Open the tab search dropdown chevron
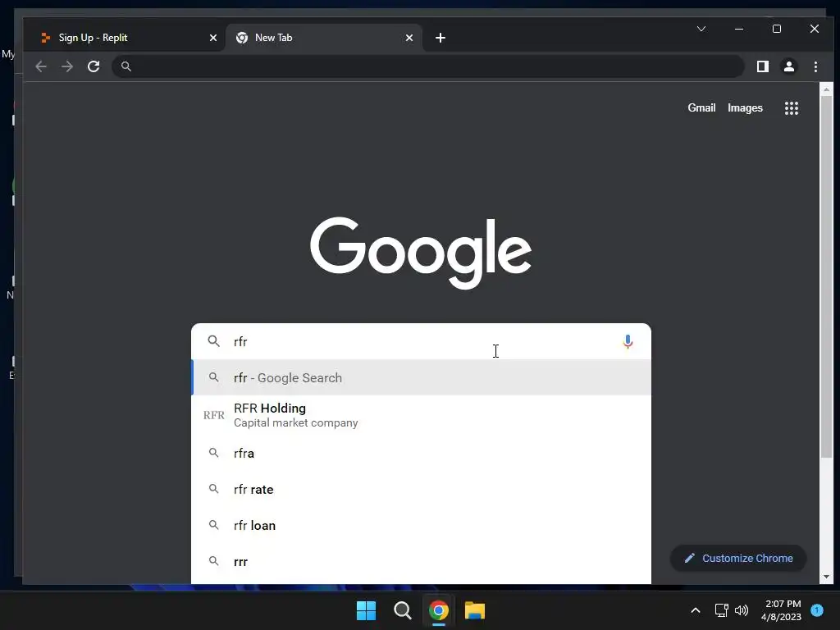 click(x=701, y=29)
